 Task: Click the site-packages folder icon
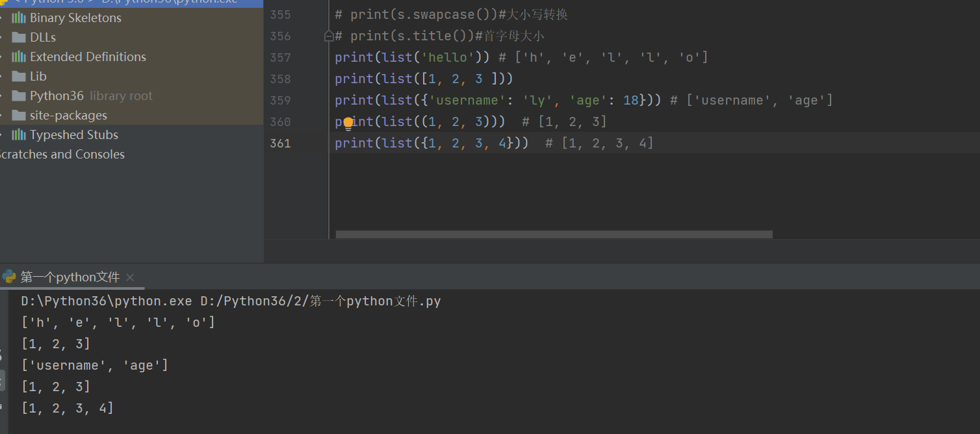[x=19, y=115]
